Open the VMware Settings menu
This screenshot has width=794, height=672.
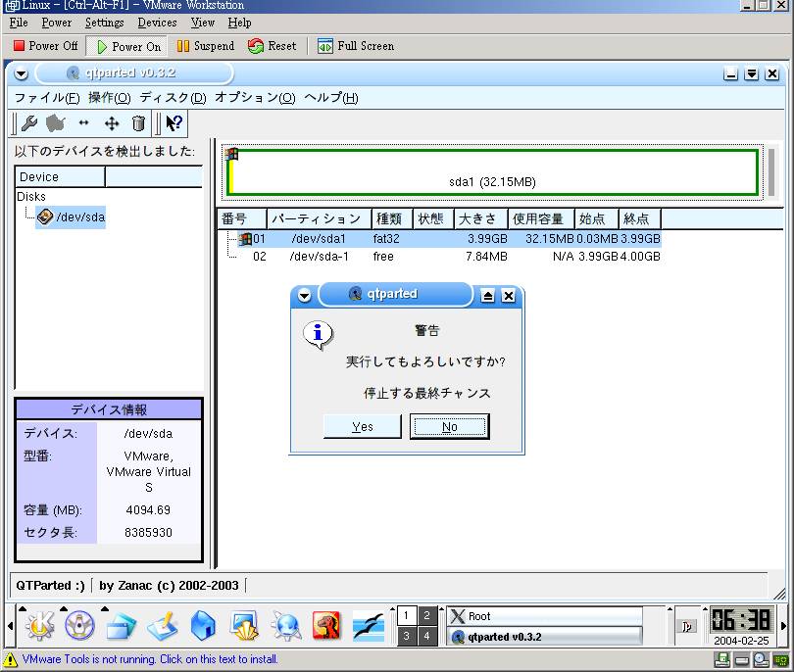click(x=104, y=23)
